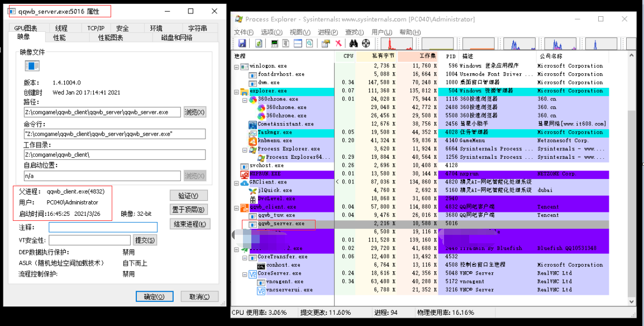Click into the VT安全性 input field

[89, 240]
